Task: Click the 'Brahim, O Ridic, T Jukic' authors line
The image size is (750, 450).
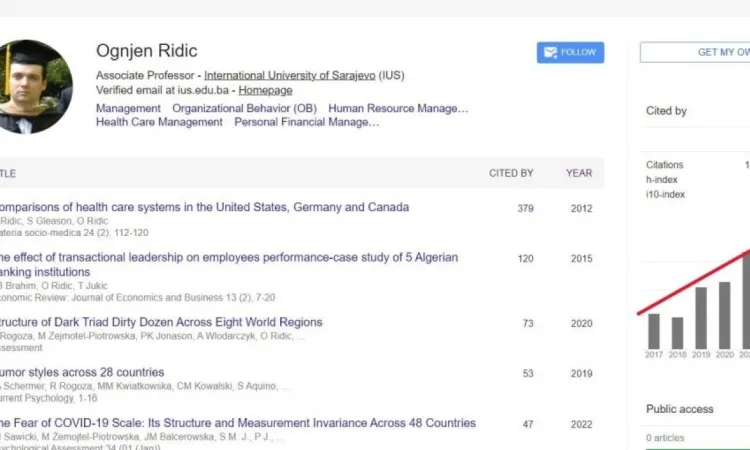Action: [54, 285]
